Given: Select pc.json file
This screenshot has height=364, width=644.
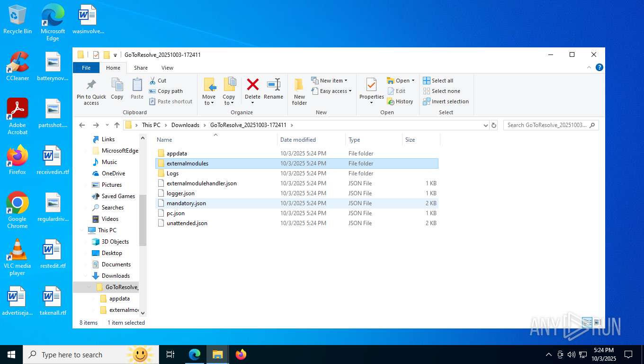Looking at the screenshot, I should coord(297,213).
